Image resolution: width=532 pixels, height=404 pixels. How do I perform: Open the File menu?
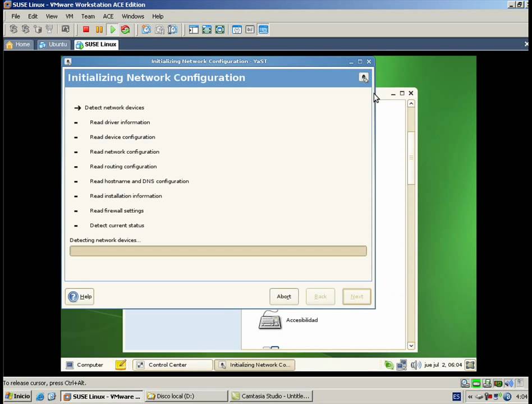[x=16, y=16]
